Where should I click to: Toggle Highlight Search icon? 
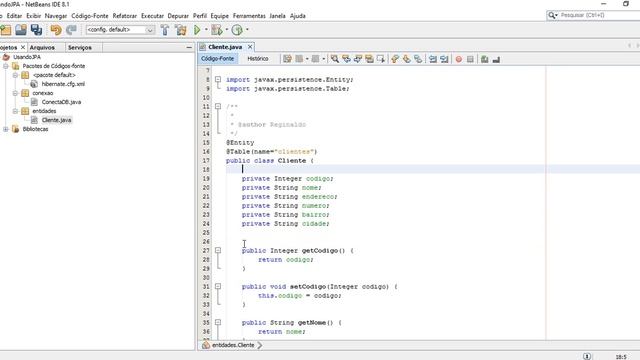pos(369,59)
